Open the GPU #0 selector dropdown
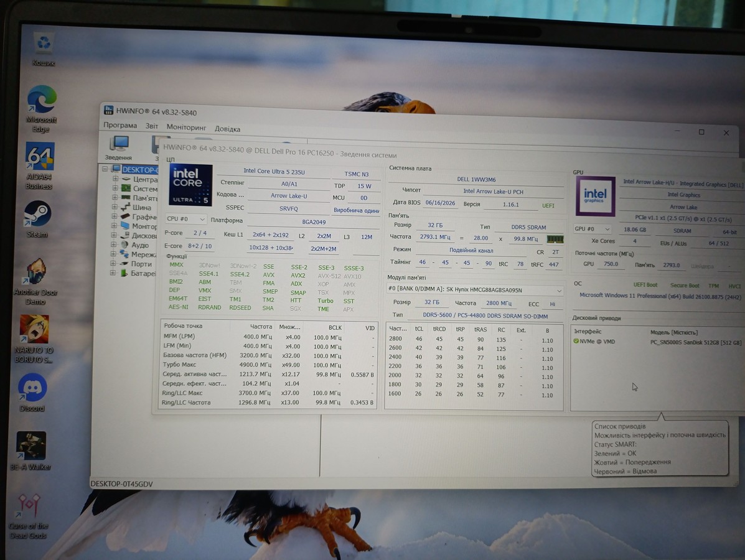745x560 pixels. coord(592,229)
